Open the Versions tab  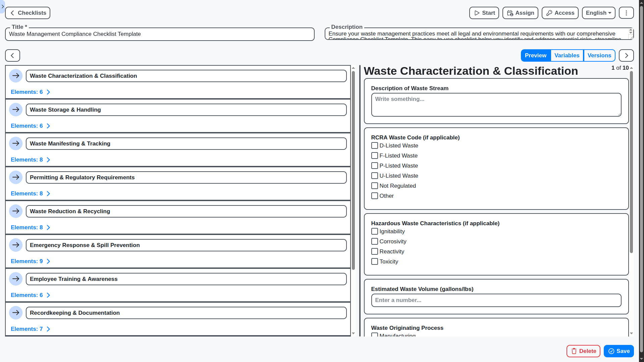(x=599, y=55)
